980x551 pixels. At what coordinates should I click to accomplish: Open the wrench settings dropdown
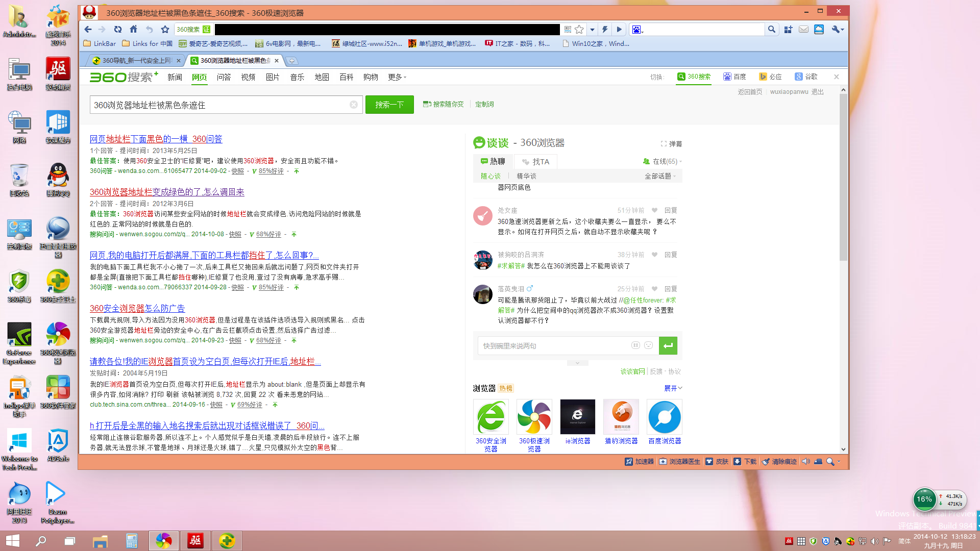click(837, 29)
